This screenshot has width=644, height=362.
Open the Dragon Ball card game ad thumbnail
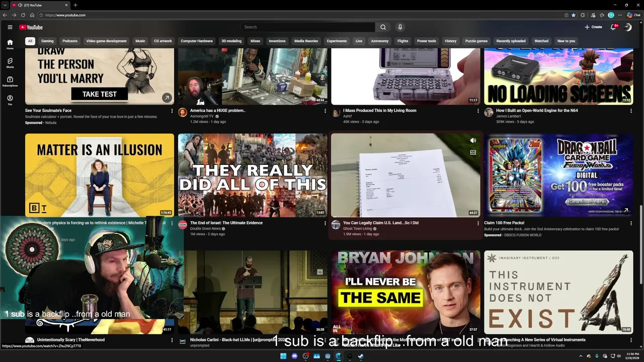[558, 175]
